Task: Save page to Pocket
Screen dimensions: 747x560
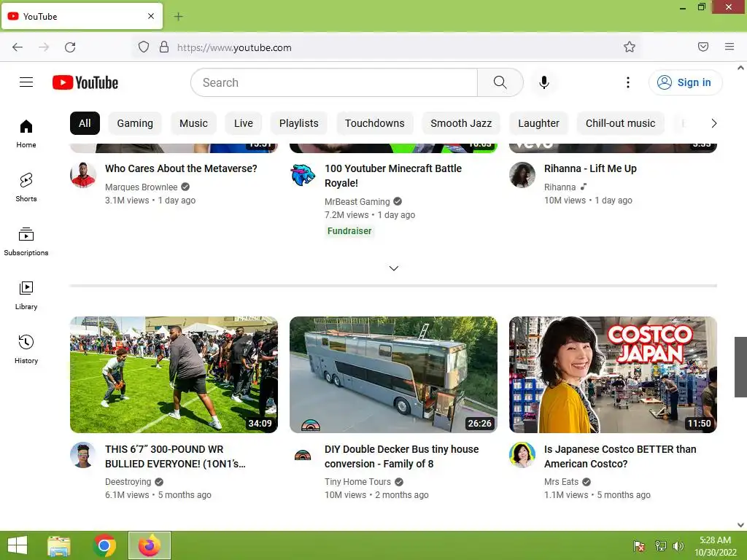Action: tap(703, 47)
